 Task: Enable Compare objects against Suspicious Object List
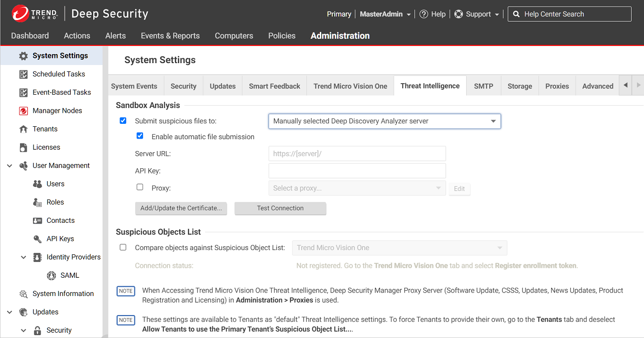123,248
